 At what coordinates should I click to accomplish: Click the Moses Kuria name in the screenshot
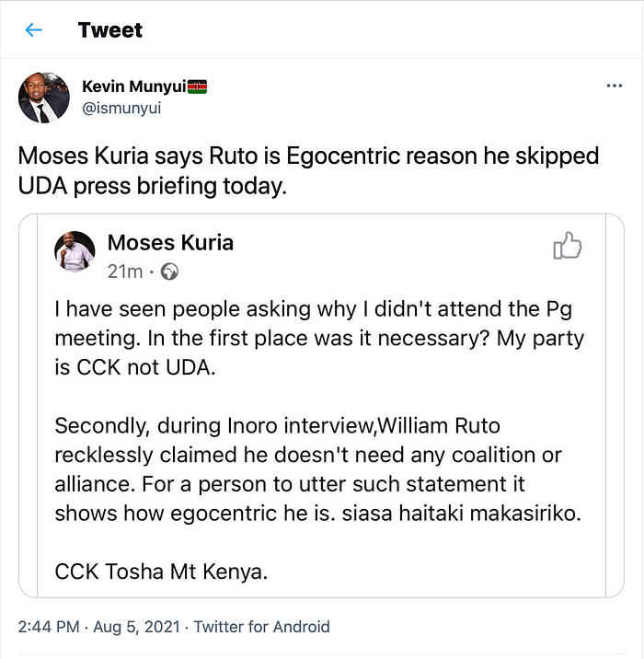click(x=170, y=243)
